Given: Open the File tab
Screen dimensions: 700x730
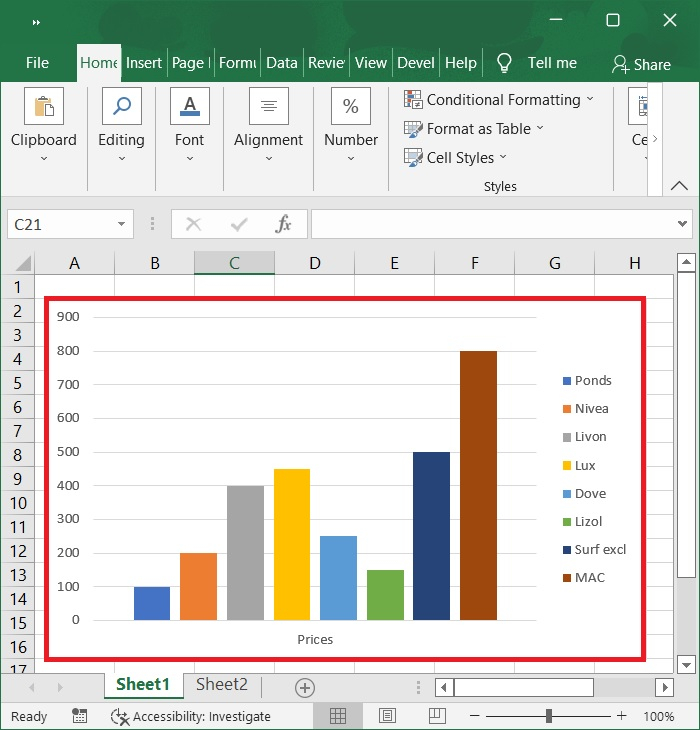Looking at the screenshot, I should 37,63.
